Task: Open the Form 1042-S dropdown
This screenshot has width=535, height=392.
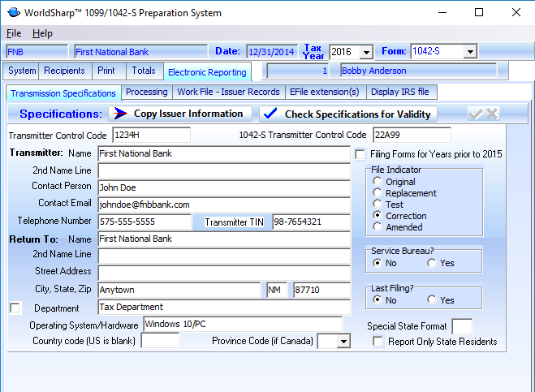Action: [469, 52]
